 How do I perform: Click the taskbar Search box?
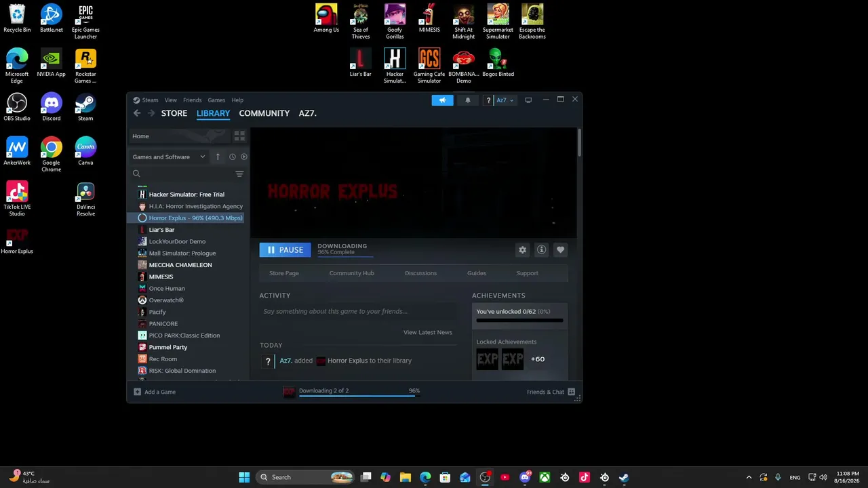tap(307, 477)
